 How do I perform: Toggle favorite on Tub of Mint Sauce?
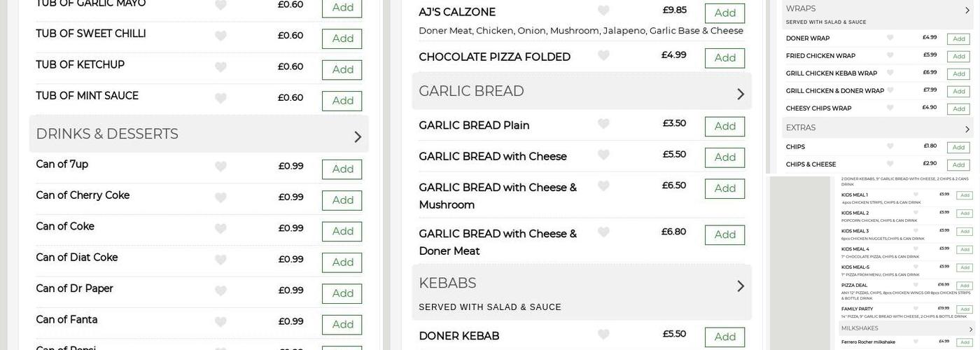tap(220, 98)
